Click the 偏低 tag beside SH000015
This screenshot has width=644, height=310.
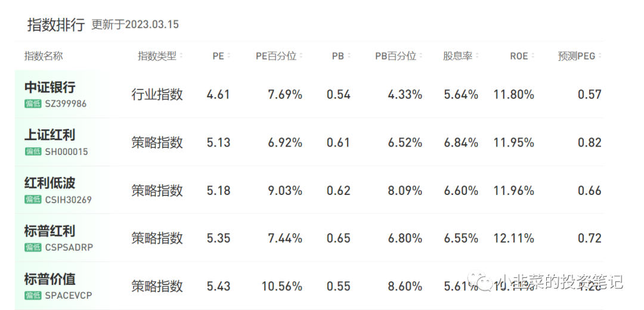pyautogui.click(x=33, y=151)
